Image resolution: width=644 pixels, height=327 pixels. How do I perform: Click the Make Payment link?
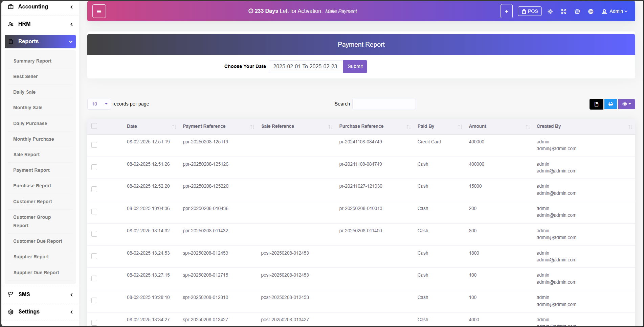[x=341, y=11]
